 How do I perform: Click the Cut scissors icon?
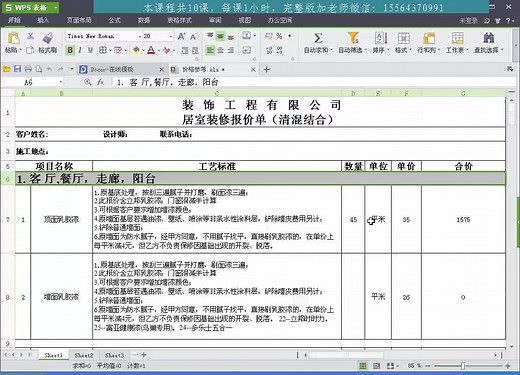pyautogui.click(x=30, y=36)
